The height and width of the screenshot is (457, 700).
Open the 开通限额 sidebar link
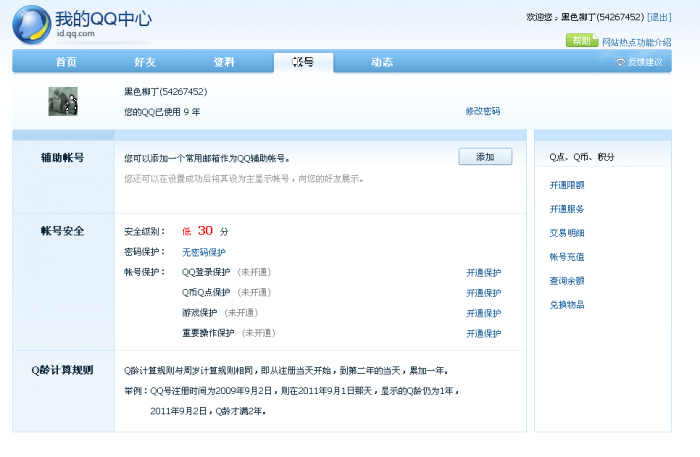pos(567,185)
